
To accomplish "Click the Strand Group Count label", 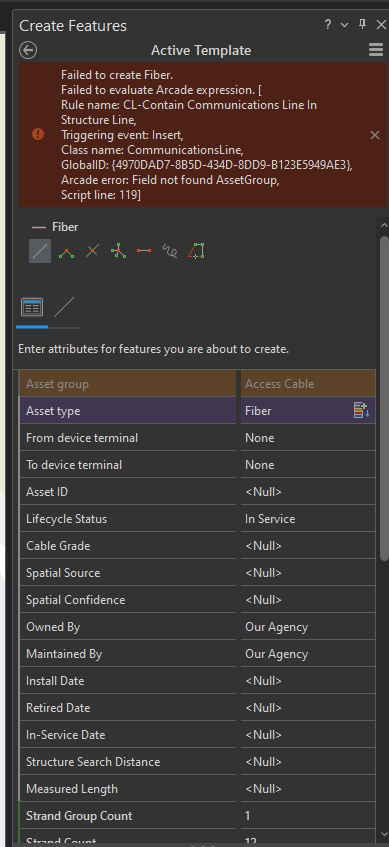I will pos(79,816).
